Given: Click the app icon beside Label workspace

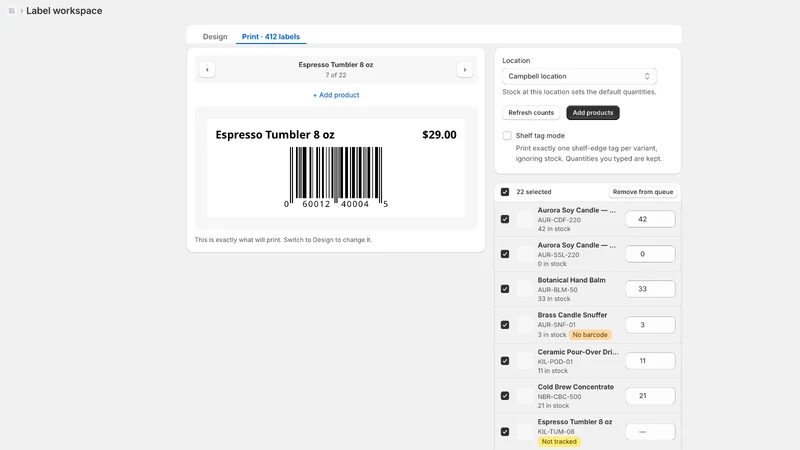Looking at the screenshot, I should point(11,11).
